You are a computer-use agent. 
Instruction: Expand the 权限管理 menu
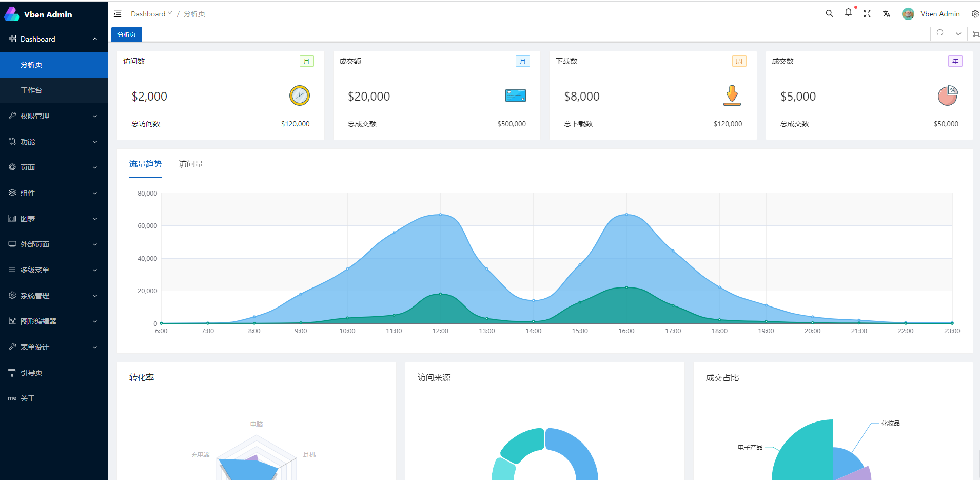pyautogui.click(x=54, y=116)
